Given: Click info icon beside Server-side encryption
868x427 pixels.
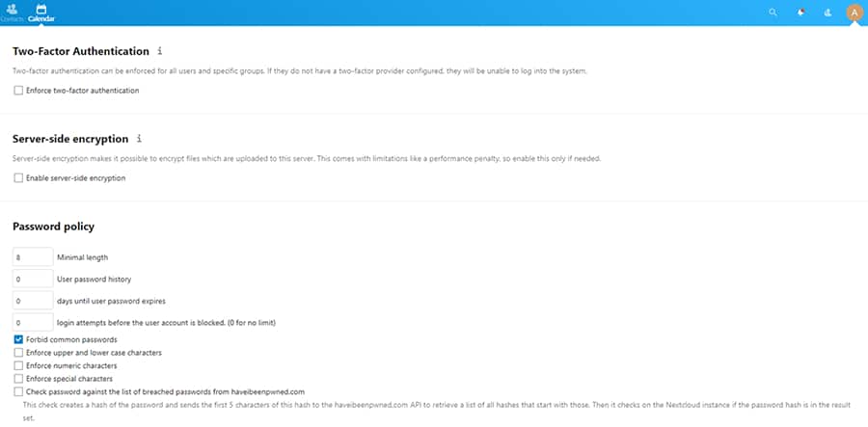Looking at the screenshot, I should (x=139, y=138).
